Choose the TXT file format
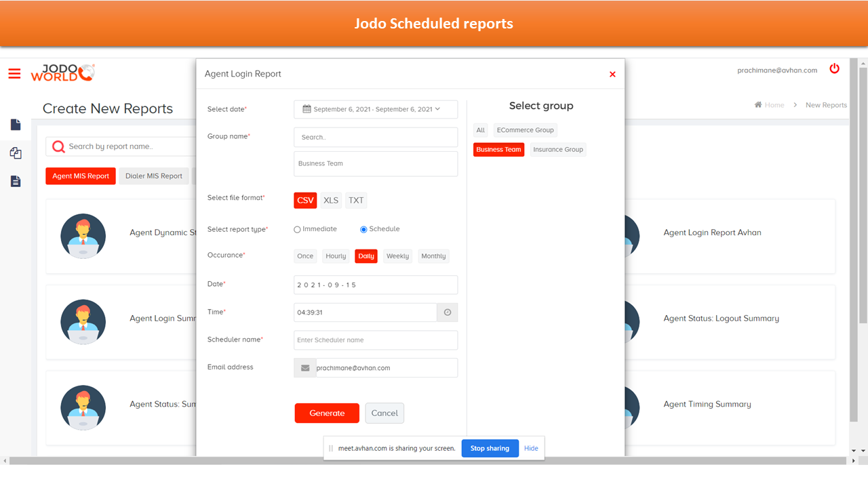Viewport: 868px width, 488px height. 356,201
